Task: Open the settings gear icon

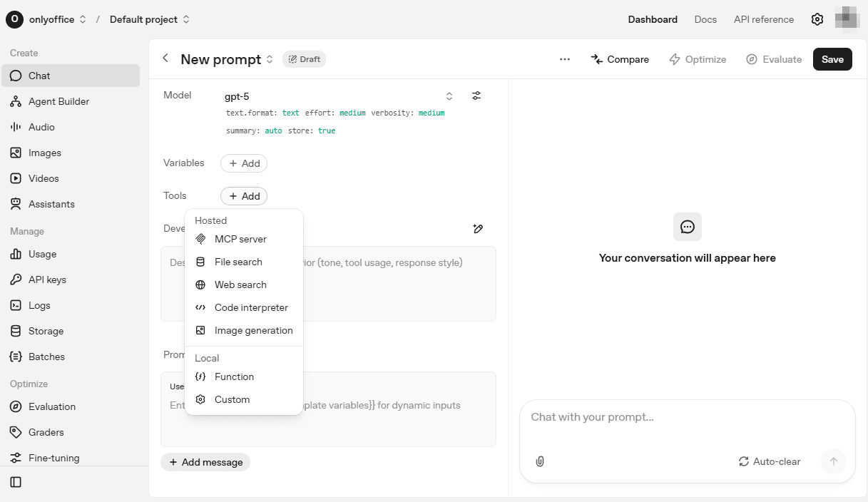Action: [817, 19]
